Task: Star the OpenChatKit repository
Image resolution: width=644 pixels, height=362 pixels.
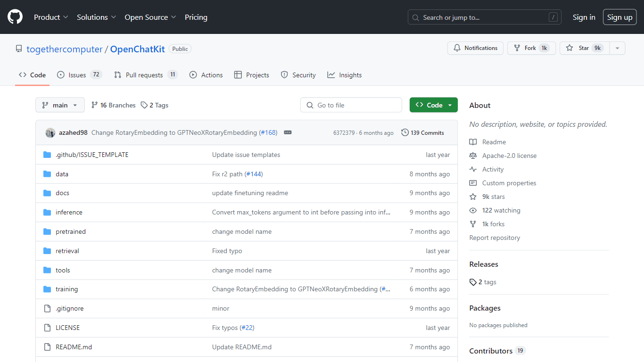Action: pos(585,48)
